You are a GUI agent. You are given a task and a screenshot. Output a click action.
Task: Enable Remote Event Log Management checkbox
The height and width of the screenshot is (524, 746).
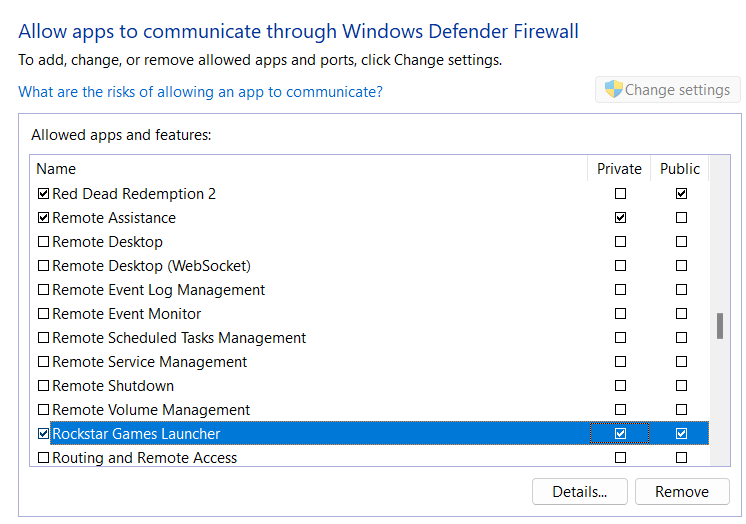(x=43, y=290)
